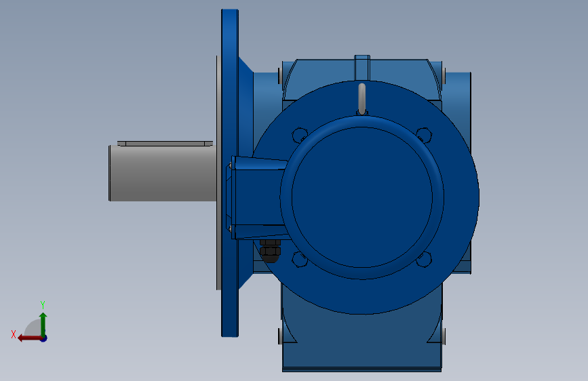This screenshot has width=588, height=381.
Task: Select the key on top of the shaft
Action: (165, 144)
